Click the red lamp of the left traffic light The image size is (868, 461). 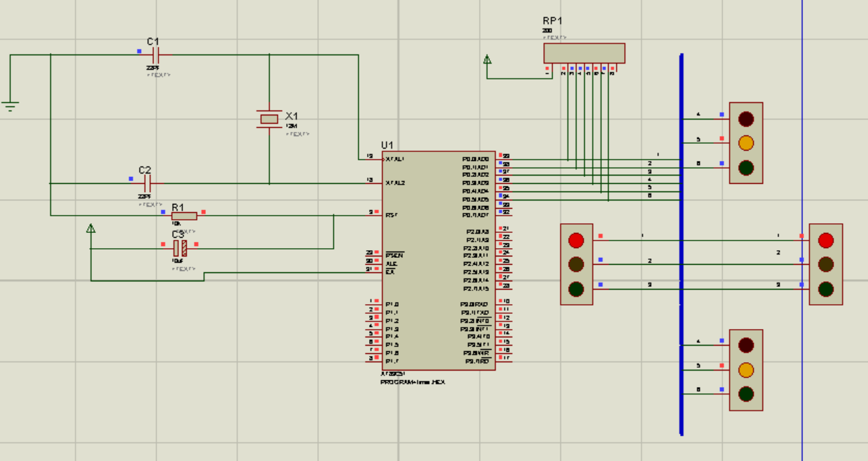(x=575, y=240)
